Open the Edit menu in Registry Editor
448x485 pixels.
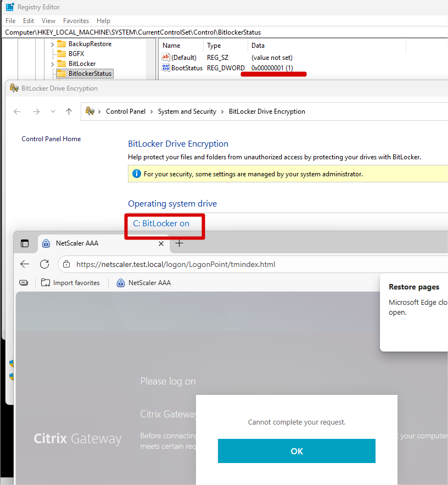click(x=29, y=21)
